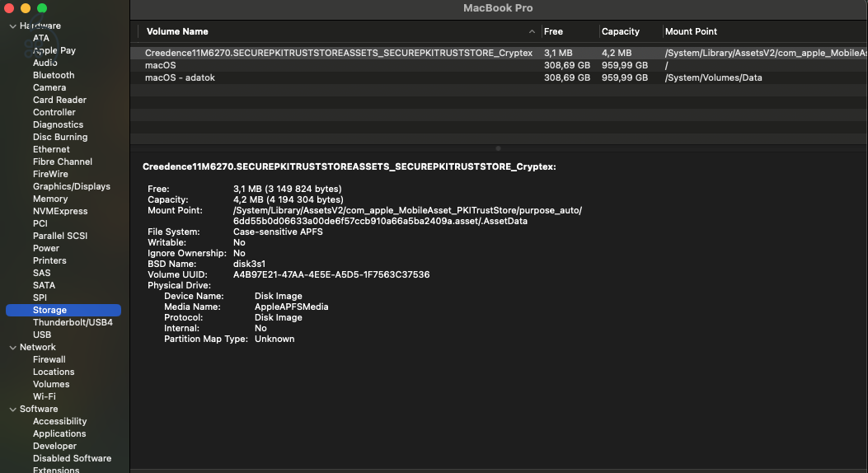The height and width of the screenshot is (473, 868).
Task: Click the green zoom window button
Action: 42,8
